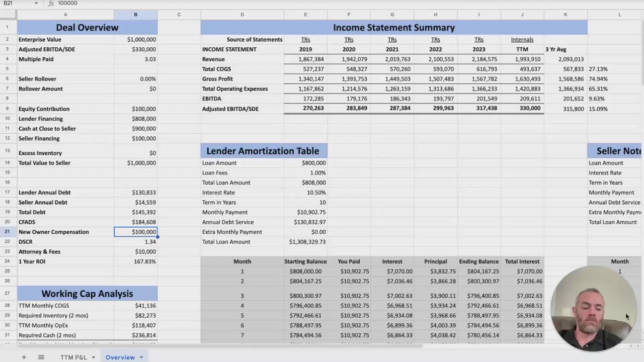Image resolution: width=644 pixels, height=362 pixels.
Task: Click the Adjusted EBITDA/SDE value $330,000 in Deal Overview
Action: (135, 49)
